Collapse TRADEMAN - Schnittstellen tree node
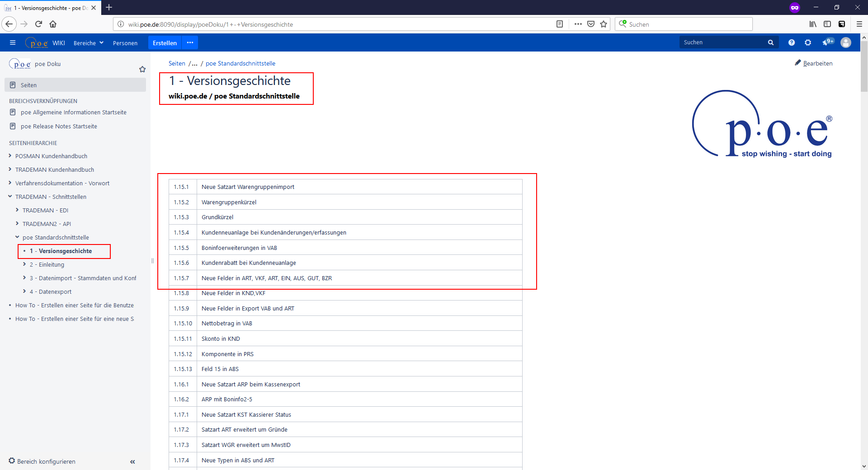868x470 pixels. point(10,197)
